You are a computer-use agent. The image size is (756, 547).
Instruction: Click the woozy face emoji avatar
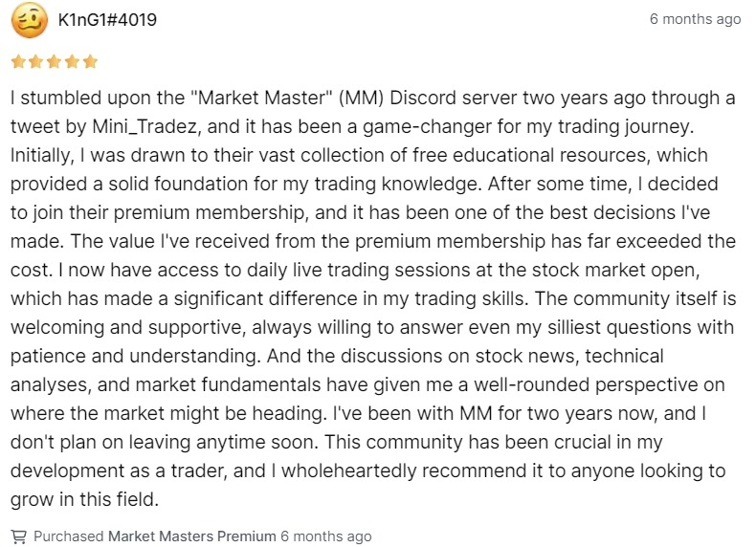[x=30, y=21]
